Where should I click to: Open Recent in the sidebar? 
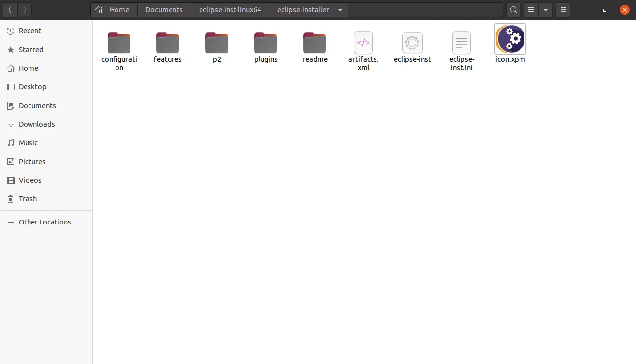point(46,31)
